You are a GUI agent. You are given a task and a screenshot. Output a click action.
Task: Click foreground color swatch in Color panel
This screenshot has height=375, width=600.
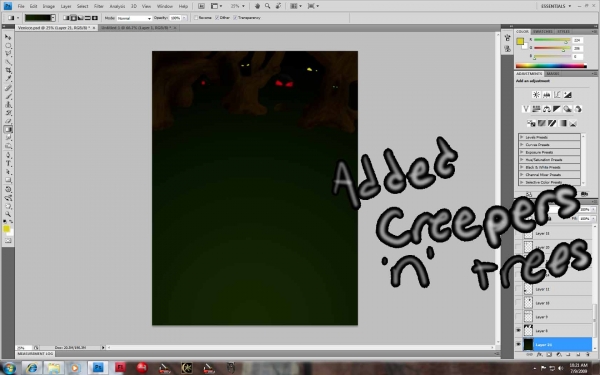(520, 42)
